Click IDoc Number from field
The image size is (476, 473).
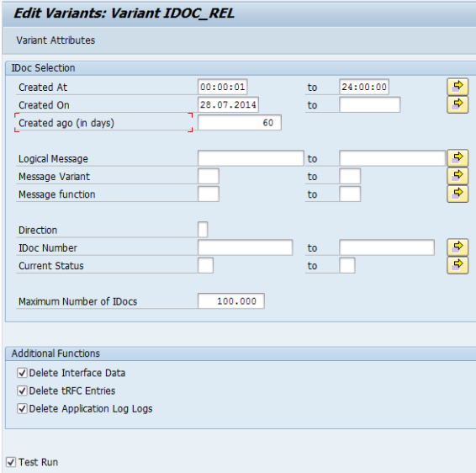[246, 247]
